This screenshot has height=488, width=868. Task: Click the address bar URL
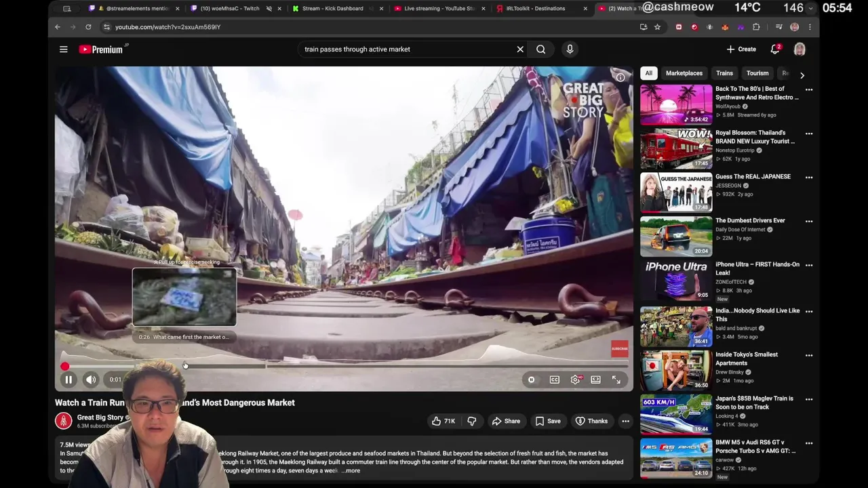[x=167, y=27]
